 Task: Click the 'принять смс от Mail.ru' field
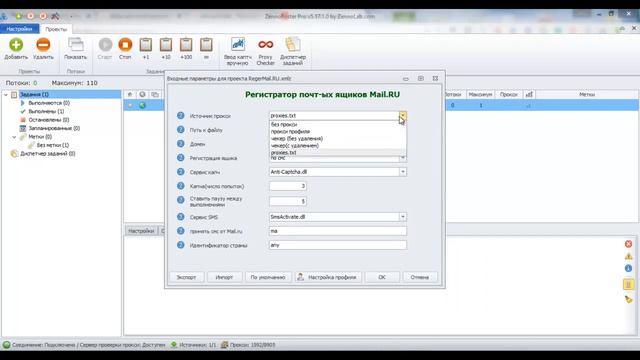338,231
